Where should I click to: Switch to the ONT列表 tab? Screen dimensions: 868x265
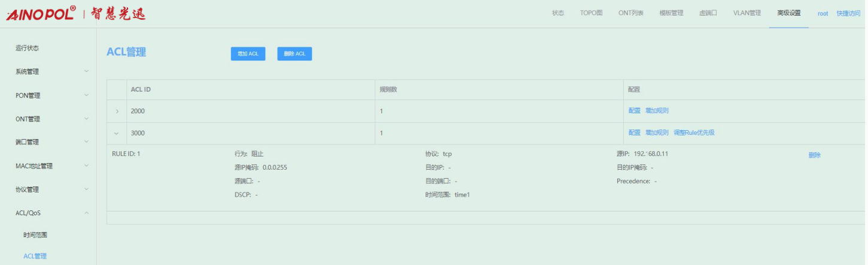pyautogui.click(x=631, y=13)
